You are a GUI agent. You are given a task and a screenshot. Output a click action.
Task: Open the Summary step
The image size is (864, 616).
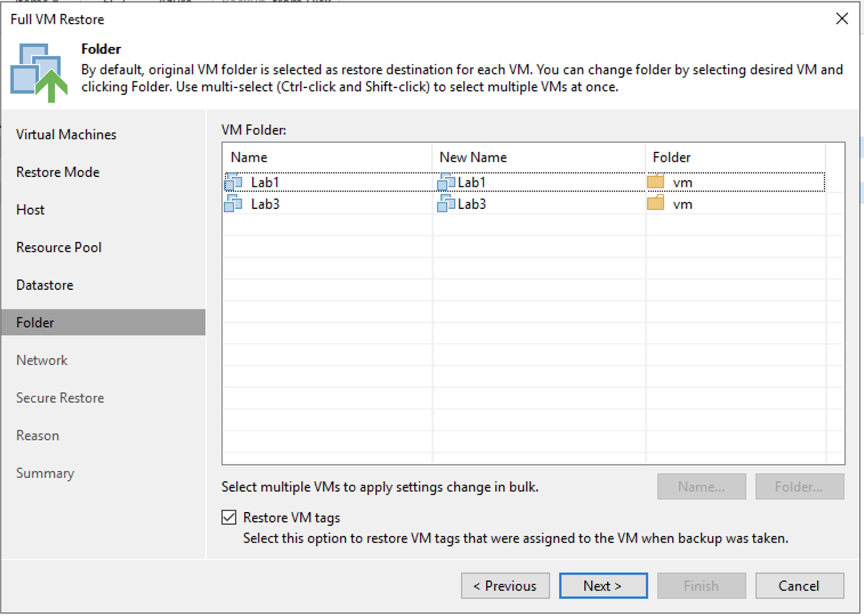click(x=45, y=473)
